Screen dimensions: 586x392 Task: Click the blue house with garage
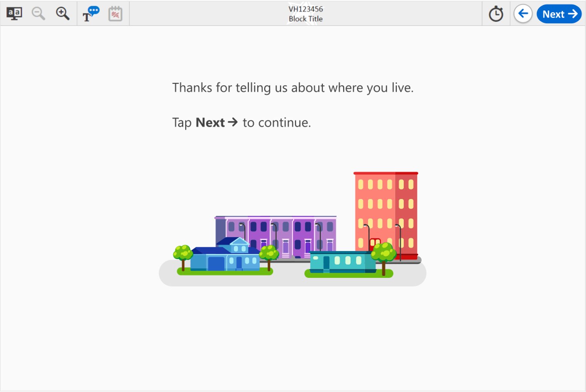coord(225,258)
